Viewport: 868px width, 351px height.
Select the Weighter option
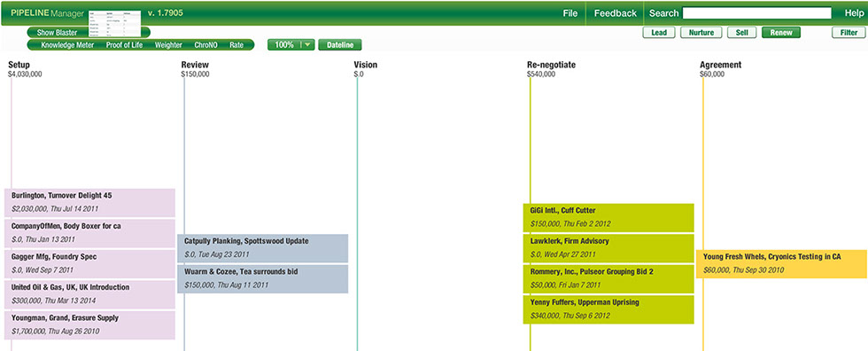[168, 45]
